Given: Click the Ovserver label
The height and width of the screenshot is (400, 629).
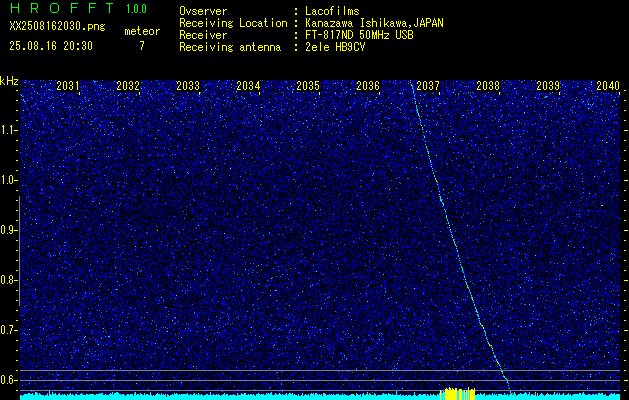Looking at the screenshot, I should [x=203, y=11].
